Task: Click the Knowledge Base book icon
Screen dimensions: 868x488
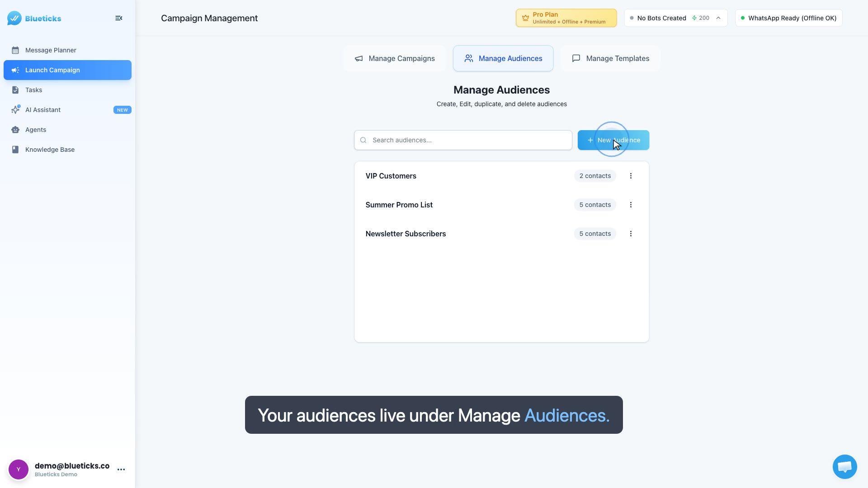Action: (x=15, y=150)
